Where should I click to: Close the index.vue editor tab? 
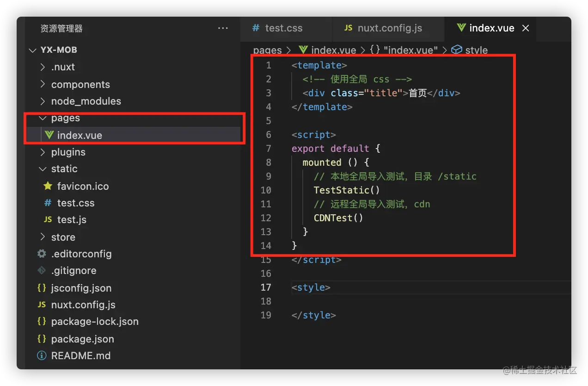click(x=525, y=28)
